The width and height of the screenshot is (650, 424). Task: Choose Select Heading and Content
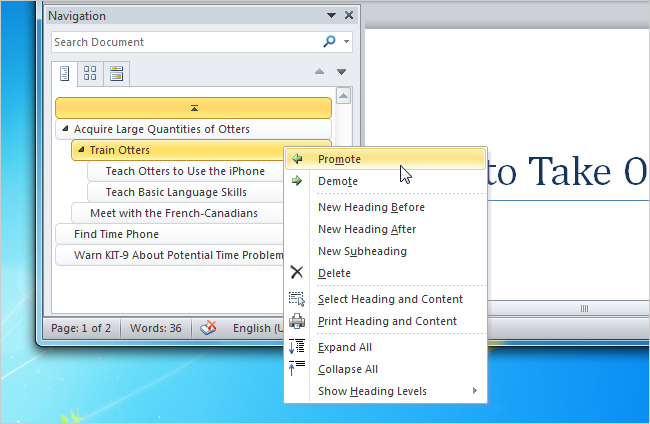coord(385,299)
